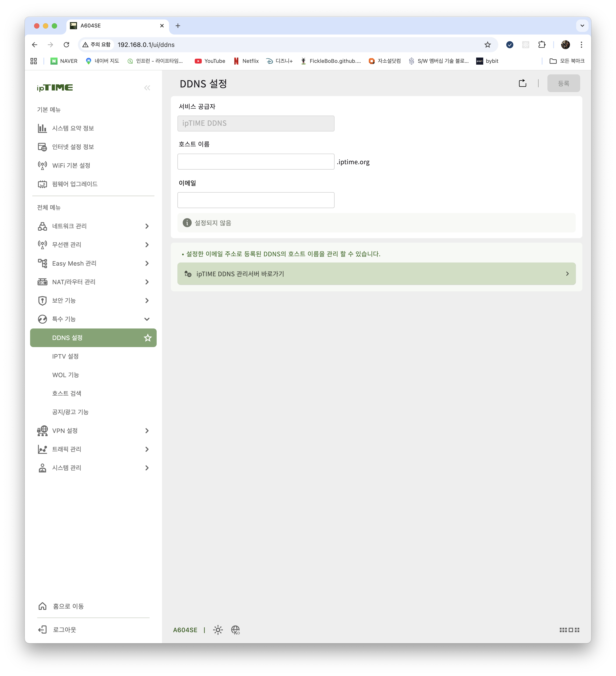616x676 pixels.
Task: Click the share/export icon next to the 등록 button
Action: click(522, 83)
